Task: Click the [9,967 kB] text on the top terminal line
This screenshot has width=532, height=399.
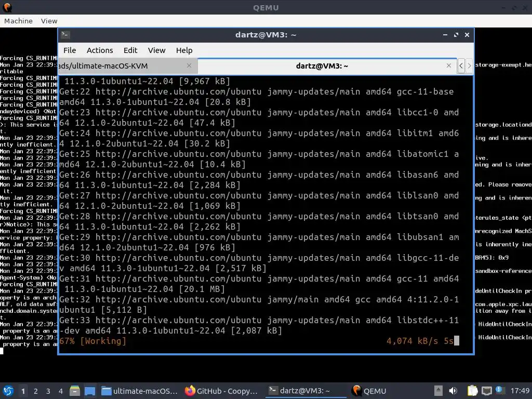Action: pos(205,82)
